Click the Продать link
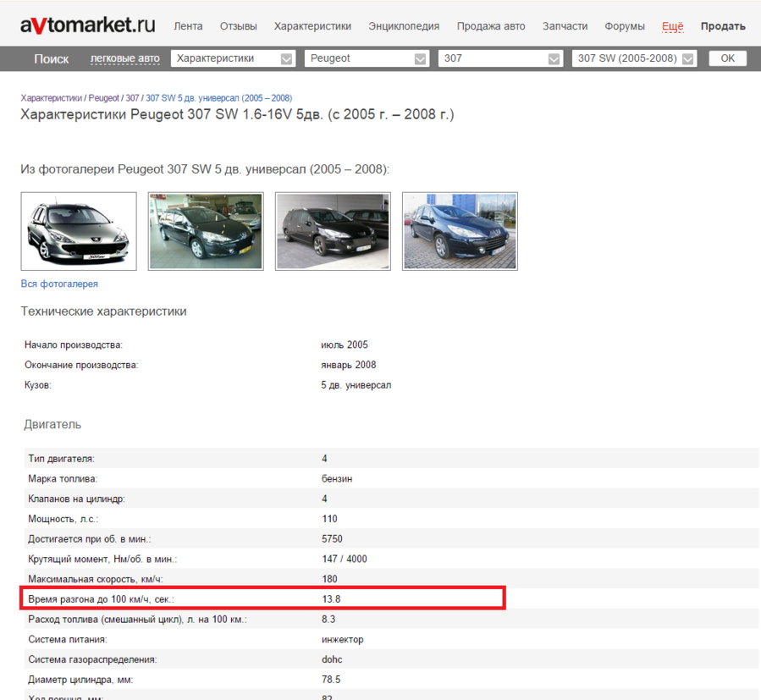 click(723, 26)
